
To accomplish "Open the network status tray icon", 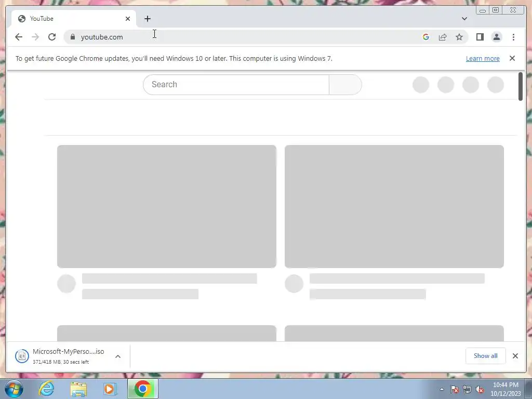I will 467,389.
